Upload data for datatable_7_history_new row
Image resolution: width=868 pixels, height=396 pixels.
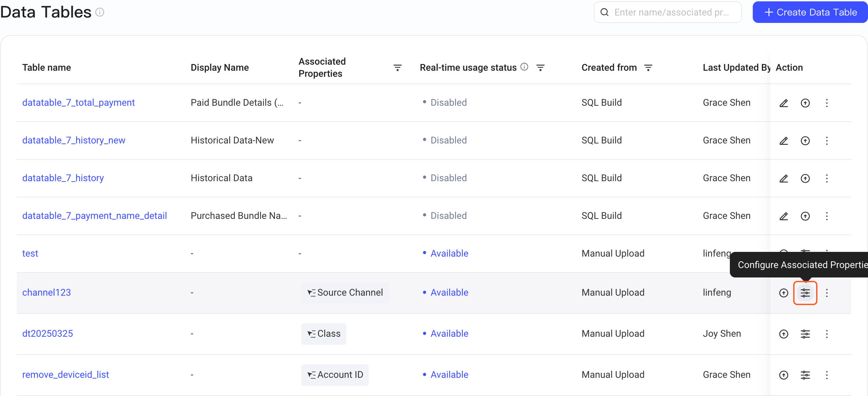805,141
